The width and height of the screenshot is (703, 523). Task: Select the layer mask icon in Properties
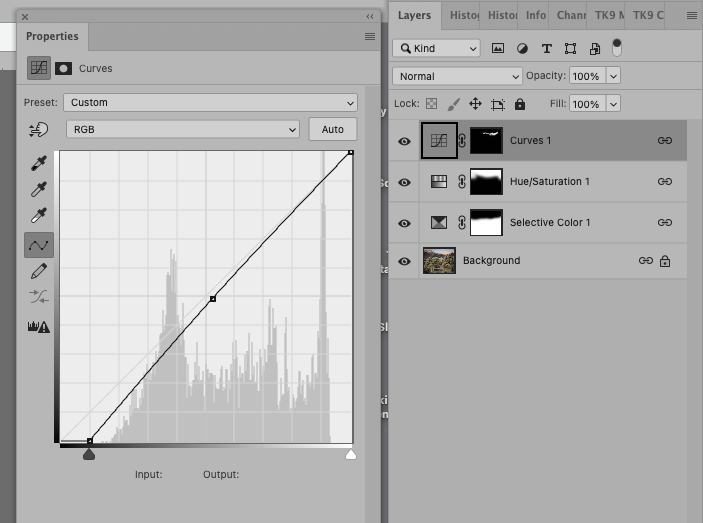tap(63, 69)
